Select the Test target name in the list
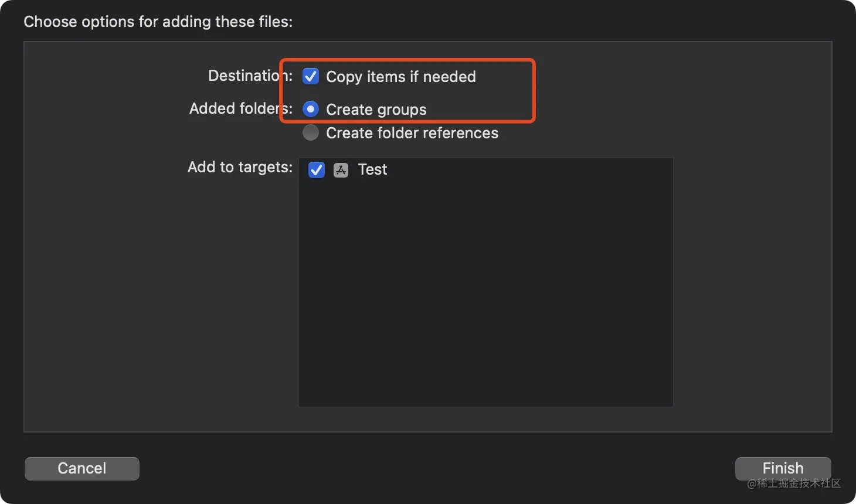 (372, 169)
